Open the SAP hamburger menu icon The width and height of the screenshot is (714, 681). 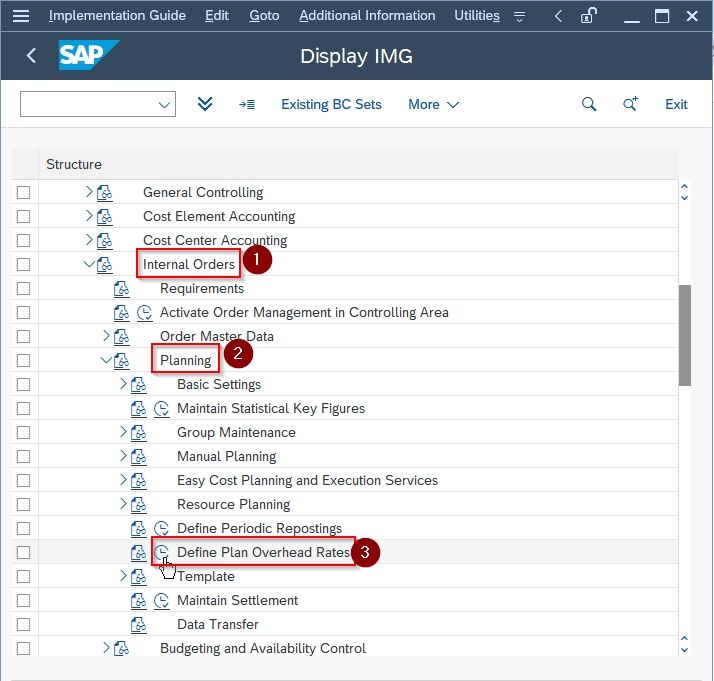(x=21, y=16)
